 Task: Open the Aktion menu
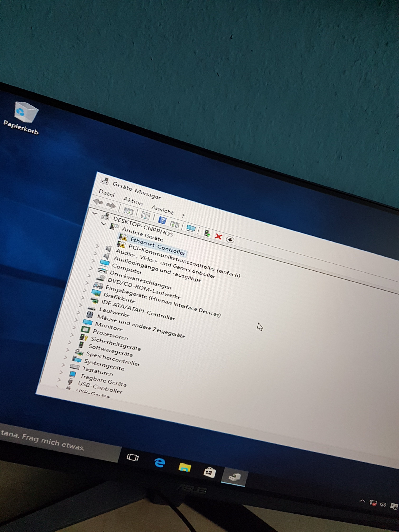coord(133,201)
